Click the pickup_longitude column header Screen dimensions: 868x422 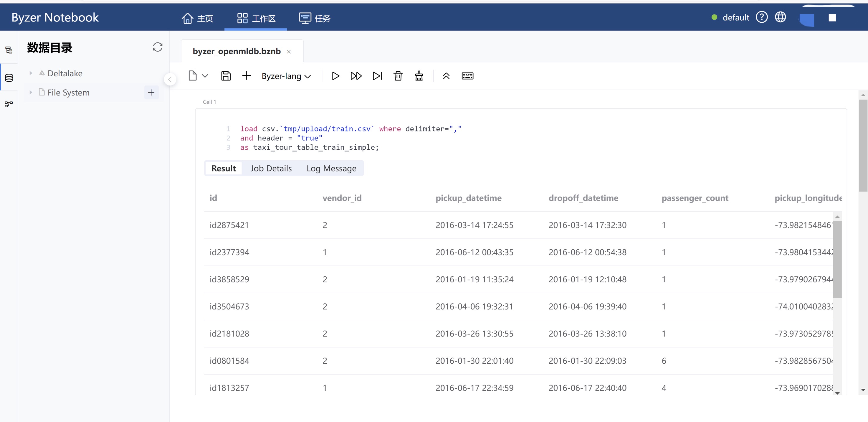tap(808, 198)
